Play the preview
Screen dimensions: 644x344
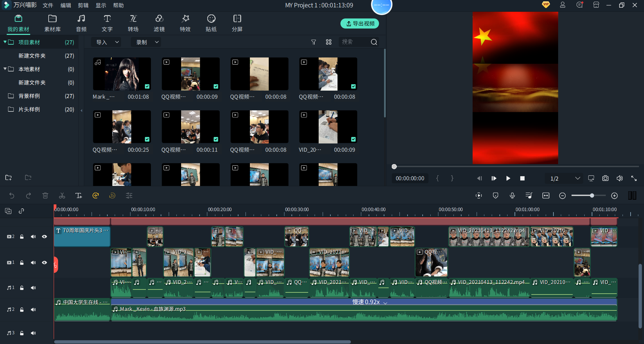pos(508,178)
